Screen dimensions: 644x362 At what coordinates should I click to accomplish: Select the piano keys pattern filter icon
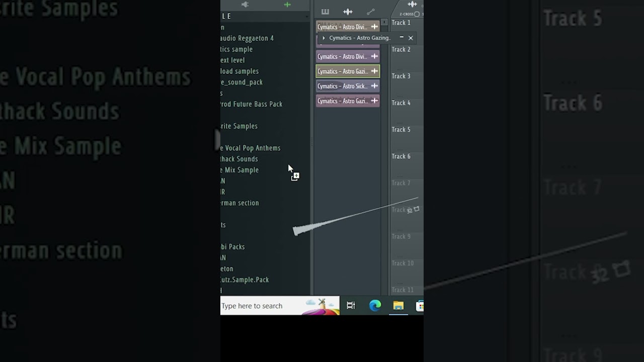(325, 12)
